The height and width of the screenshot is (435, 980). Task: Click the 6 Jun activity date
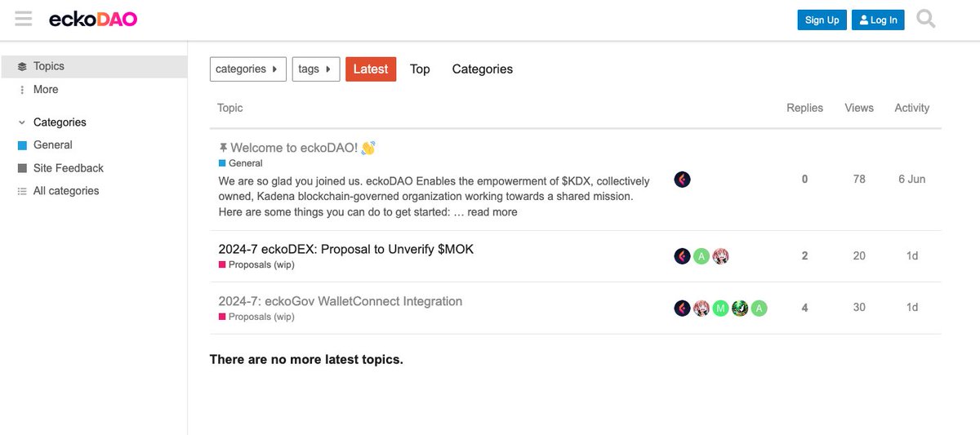(912, 180)
